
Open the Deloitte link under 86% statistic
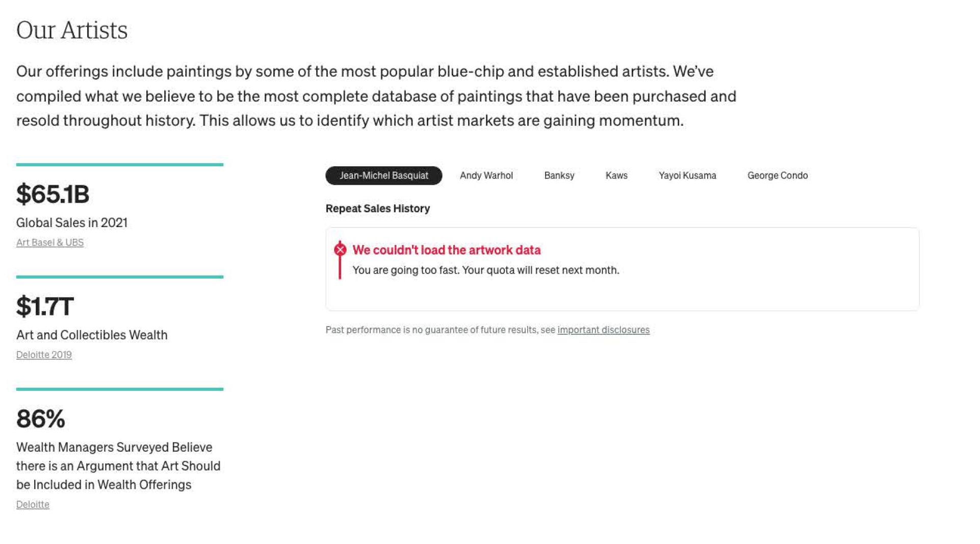33,504
